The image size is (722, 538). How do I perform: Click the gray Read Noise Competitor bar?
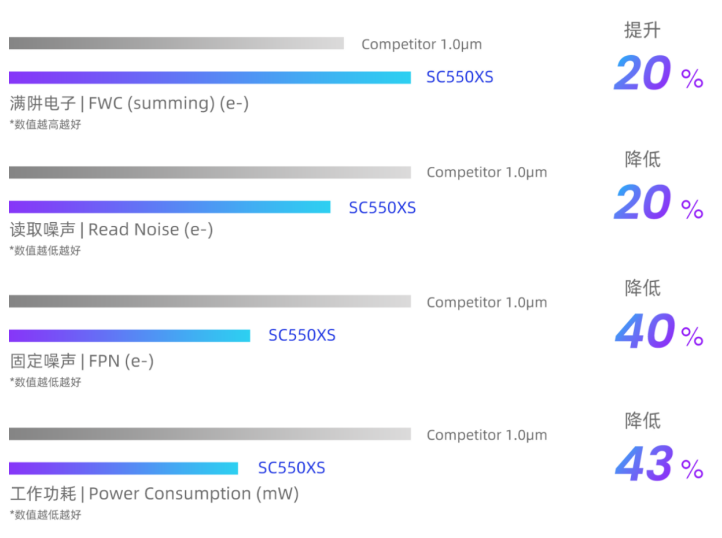(x=210, y=172)
